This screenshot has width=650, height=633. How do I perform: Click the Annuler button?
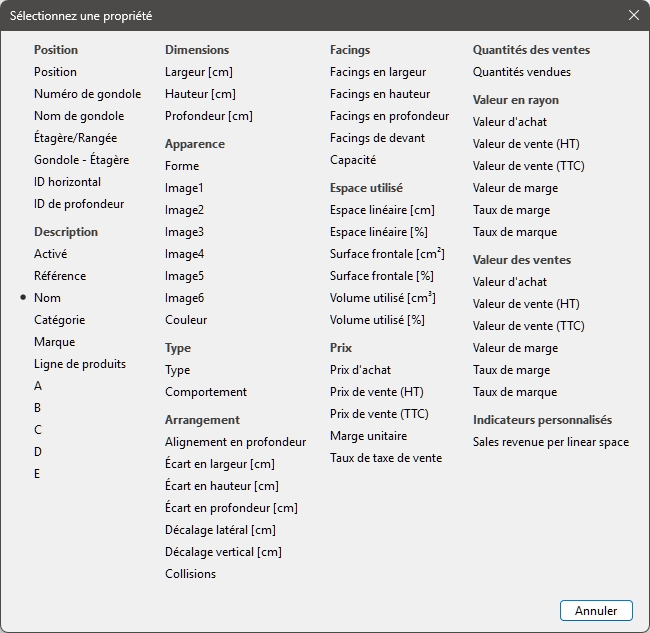(596, 610)
